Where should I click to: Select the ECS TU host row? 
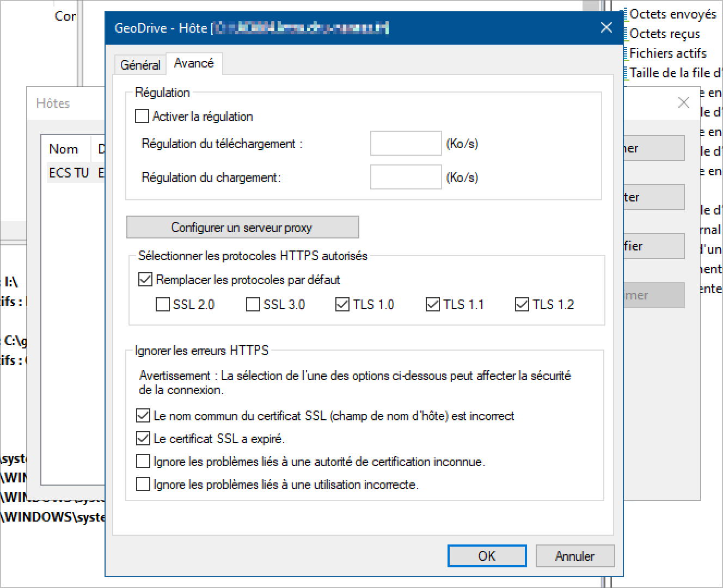pos(69,173)
